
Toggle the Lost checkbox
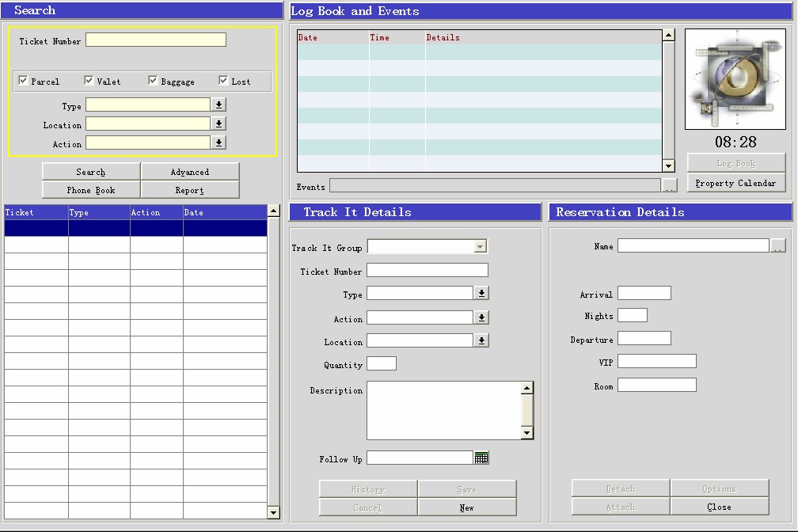pyautogui.click(x=223, y=81)
